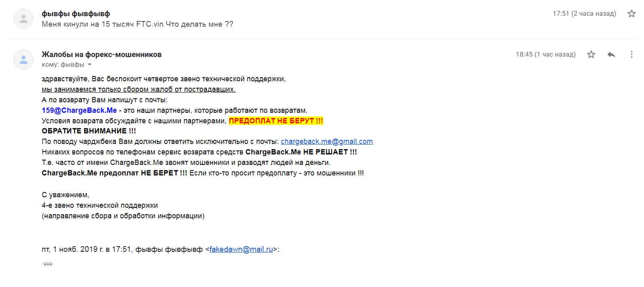
Task: Click the avatar of Жалобы на форекс-мошенников
Action: tap(23, 59)
